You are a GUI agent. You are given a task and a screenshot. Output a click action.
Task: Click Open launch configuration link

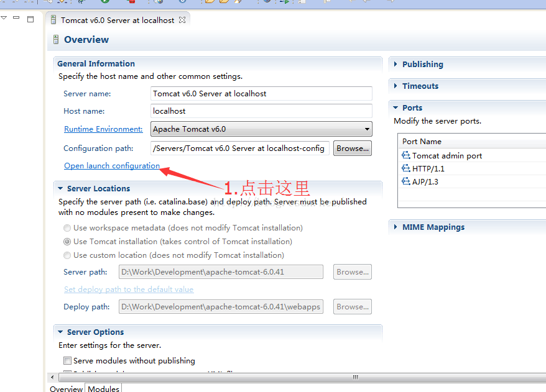click(x=112, y=166)
